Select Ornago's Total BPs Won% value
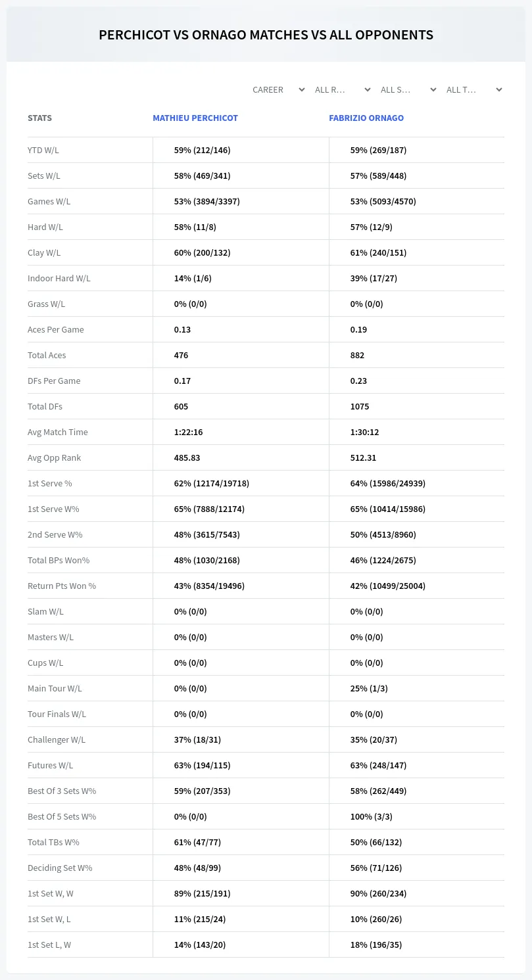 click(383, 560)
